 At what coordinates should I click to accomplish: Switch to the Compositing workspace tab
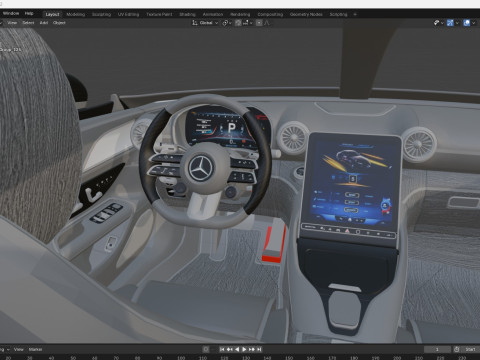270,14
